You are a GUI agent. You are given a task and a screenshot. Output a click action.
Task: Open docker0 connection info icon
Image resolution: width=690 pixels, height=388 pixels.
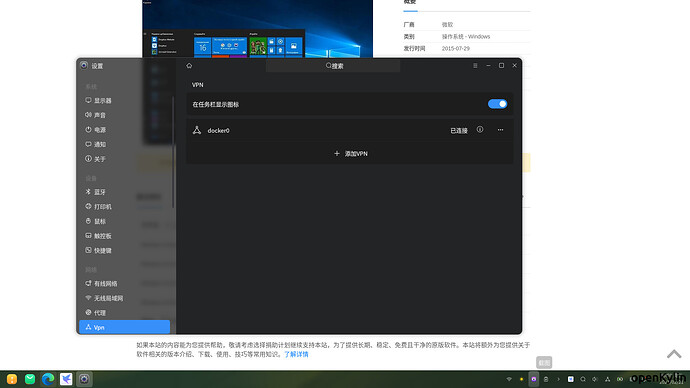click(480, 130)
